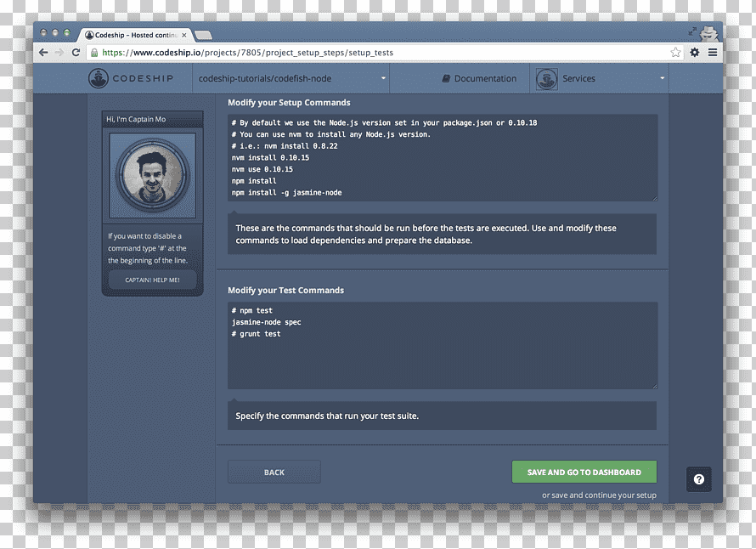This screenshot has height=549, width=756.
Task: Expand the Services dropdown arrow
Action: [x=662, y=78]
